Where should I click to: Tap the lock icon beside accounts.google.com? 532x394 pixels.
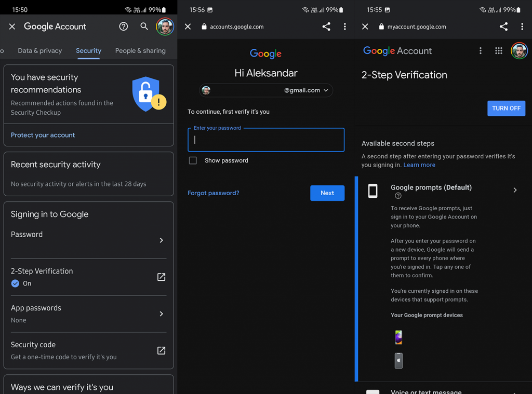(x=204, y=26)
